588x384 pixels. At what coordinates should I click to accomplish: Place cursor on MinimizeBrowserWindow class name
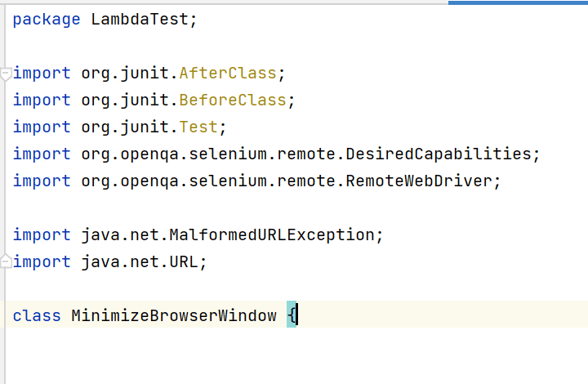click(x=173, y=315)
